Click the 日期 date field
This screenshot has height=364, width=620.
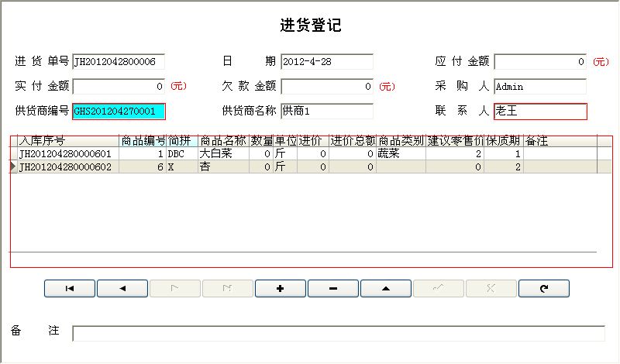(x=326, y=61)
